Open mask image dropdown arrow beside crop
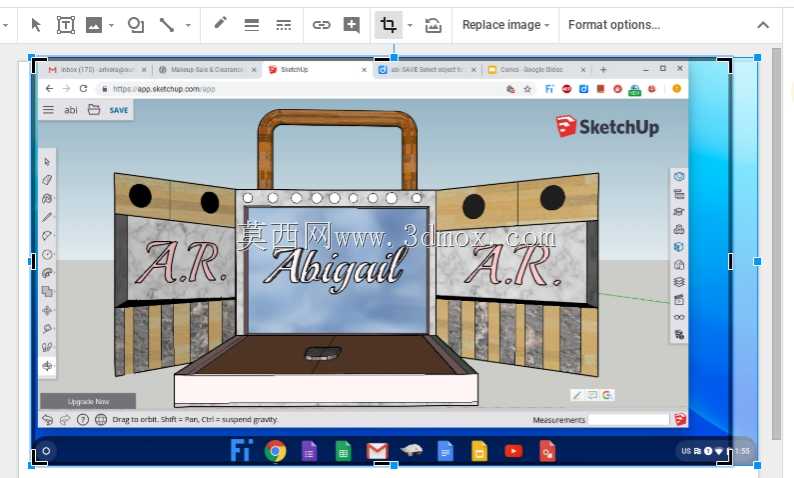The image size is (794, 478). tap(410, 25)
